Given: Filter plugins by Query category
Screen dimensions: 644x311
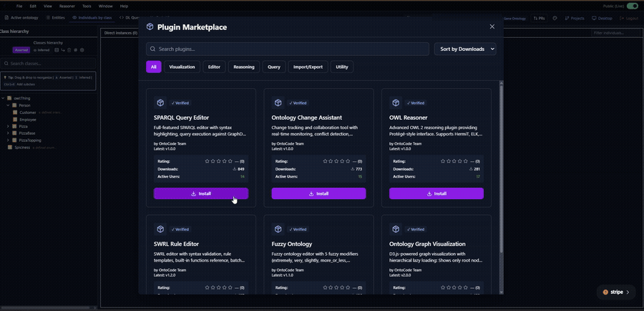Looking at the screenshot, I should click(x=274, y=67).
